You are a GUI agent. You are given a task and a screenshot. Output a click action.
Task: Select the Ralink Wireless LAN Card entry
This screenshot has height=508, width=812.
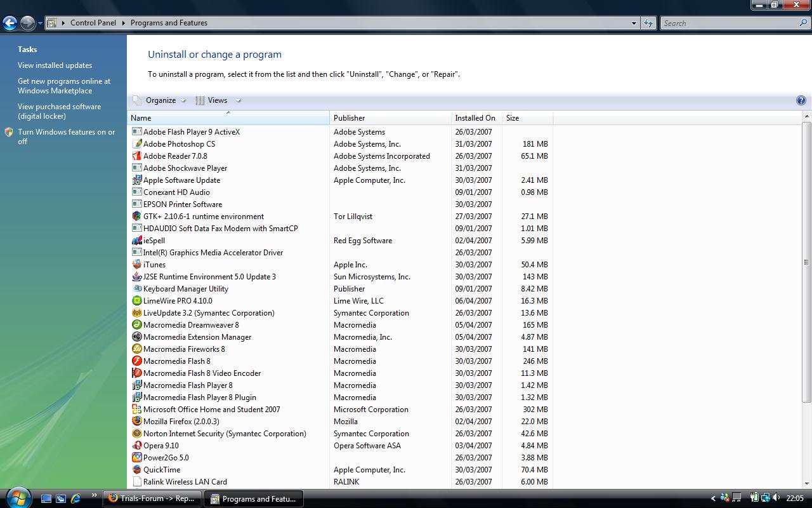coord(340,482)
